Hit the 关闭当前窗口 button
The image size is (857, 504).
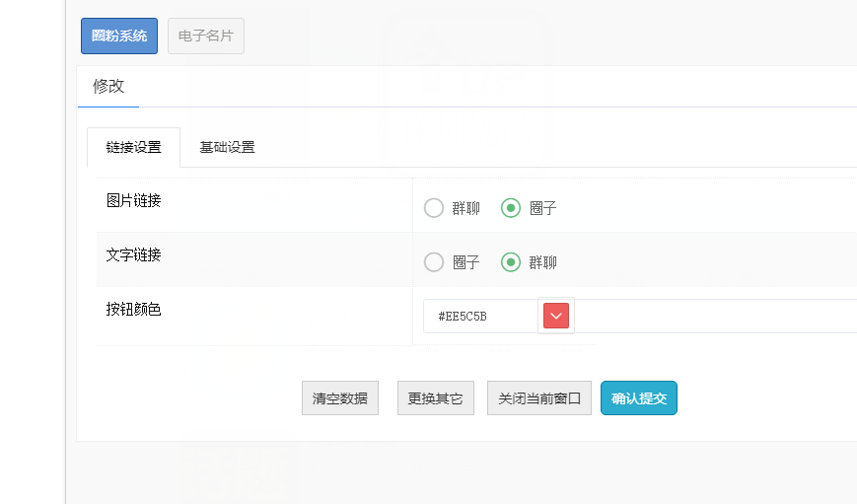[539, 398]
